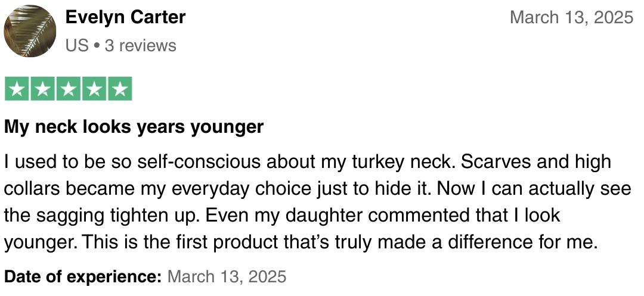The width and height of the screenshot is (644, 296).
Task: Open the Evelyn Carter reviewer name
Action: point(125,17)
